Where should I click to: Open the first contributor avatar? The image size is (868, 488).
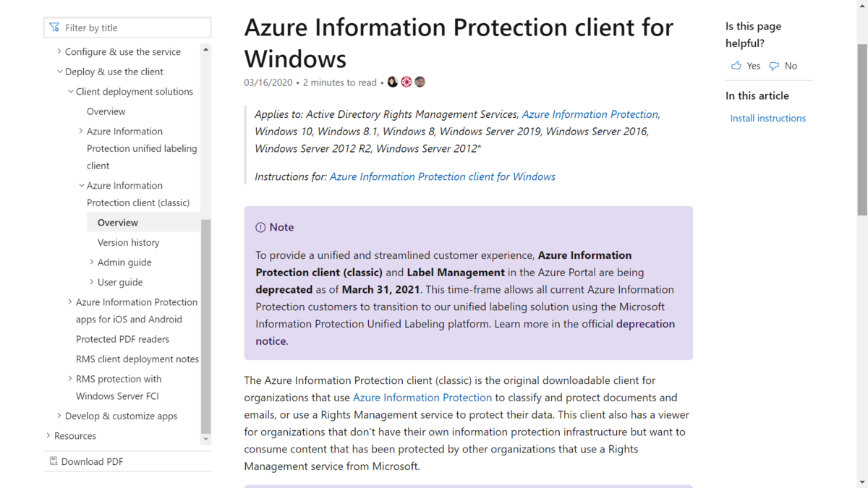[x=392, y=82]
